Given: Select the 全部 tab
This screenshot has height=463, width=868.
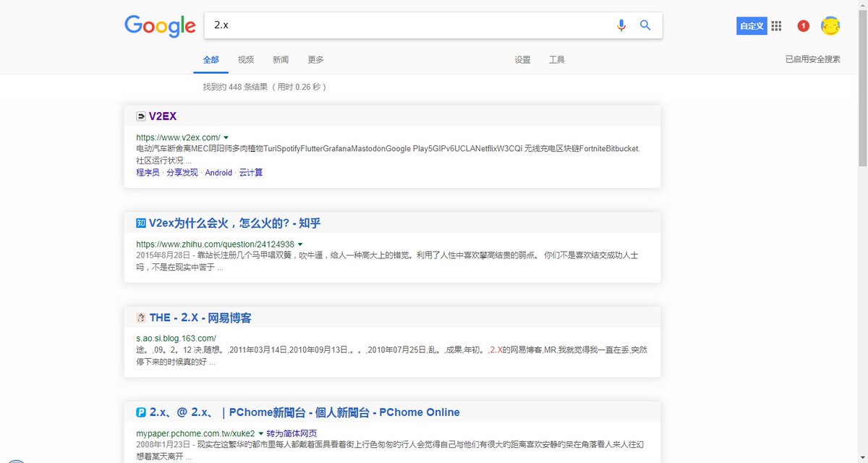Looking at the screenshot, I should (210, 60).
